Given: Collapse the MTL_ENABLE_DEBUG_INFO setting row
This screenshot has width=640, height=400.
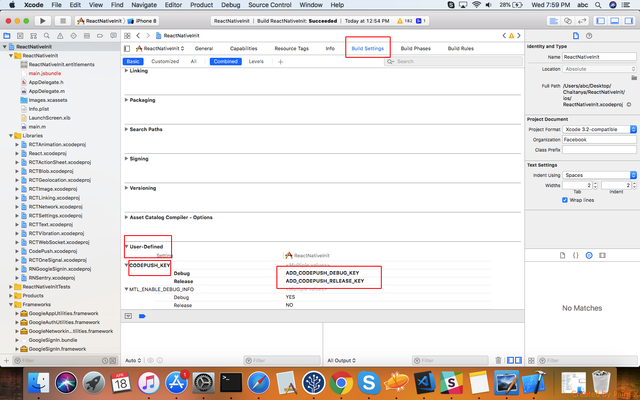Looking at the screenshot, I should pyautogui.click(x=127, y=289).
